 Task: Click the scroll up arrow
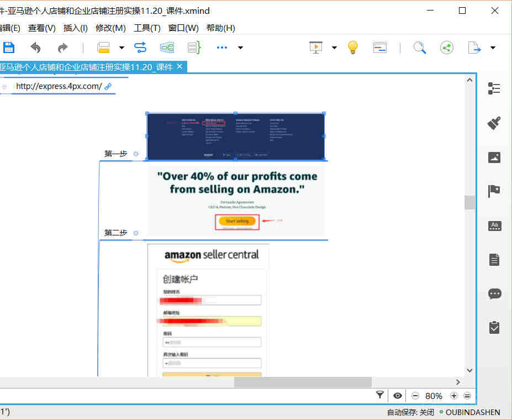coord(469,80)
